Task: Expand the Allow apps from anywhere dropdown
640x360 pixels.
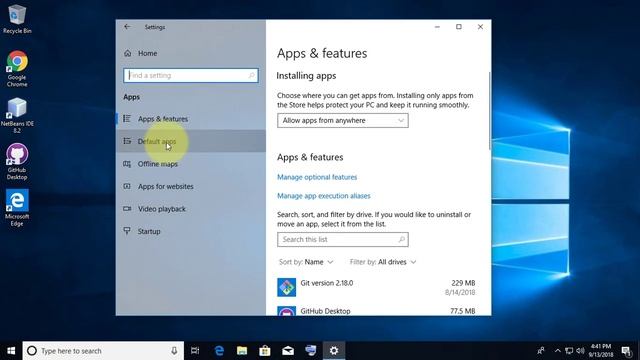Action: point(342,120)
